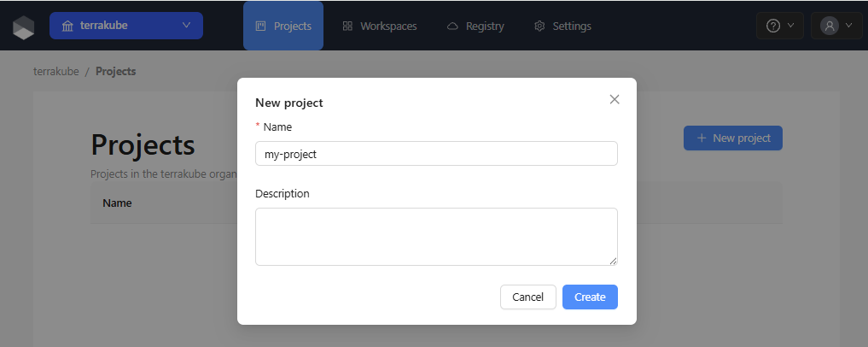Image resolution: width=868 pixels, height=347 pixels.
Task: Click the Name input field
Action: point(436,154)
